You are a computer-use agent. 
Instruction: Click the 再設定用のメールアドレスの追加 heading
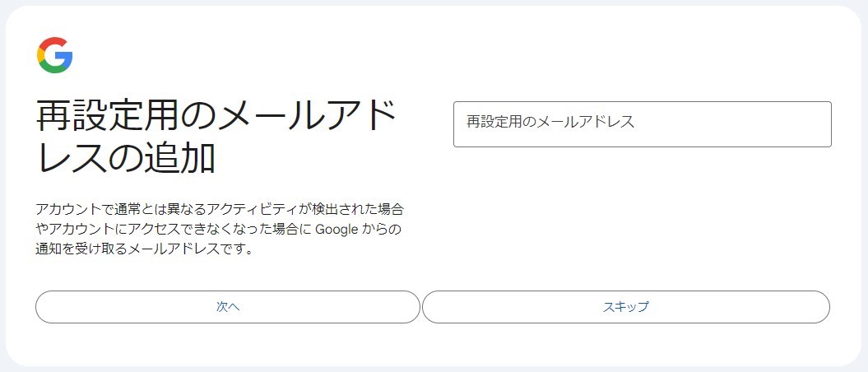pos(216,137)
